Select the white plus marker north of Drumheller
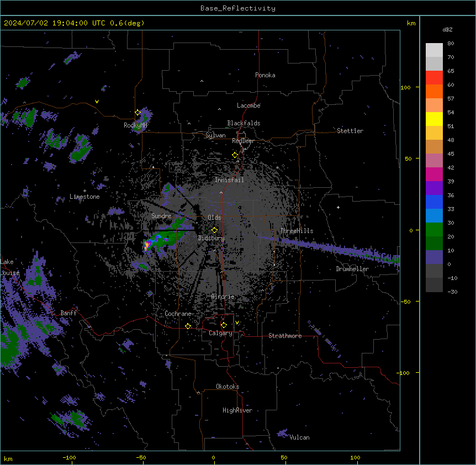The image size is (476, 465). coord(338,207)
